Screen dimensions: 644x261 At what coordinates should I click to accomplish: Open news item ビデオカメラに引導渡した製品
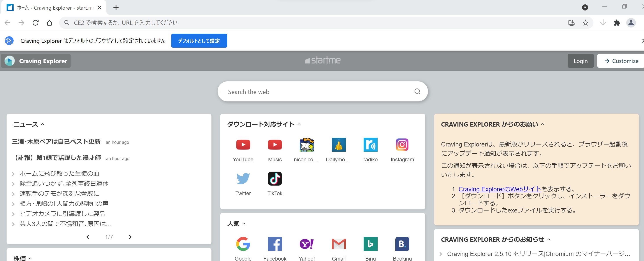click(63, 214)
